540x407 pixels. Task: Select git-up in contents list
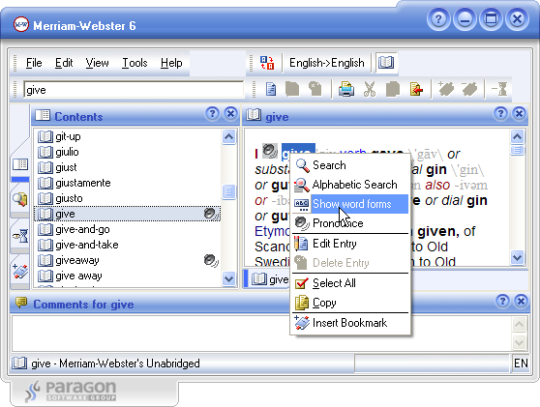[x=127, y=137]
